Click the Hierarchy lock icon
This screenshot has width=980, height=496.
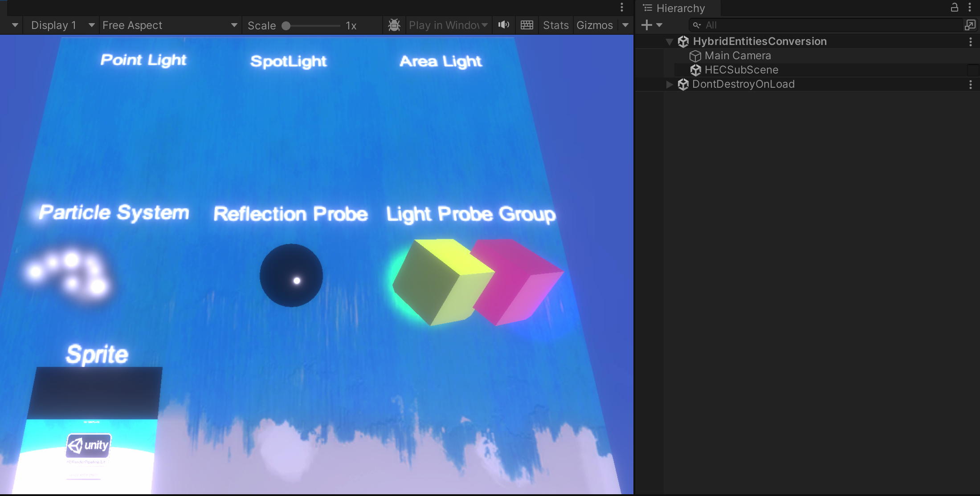[x=954, y=8]
